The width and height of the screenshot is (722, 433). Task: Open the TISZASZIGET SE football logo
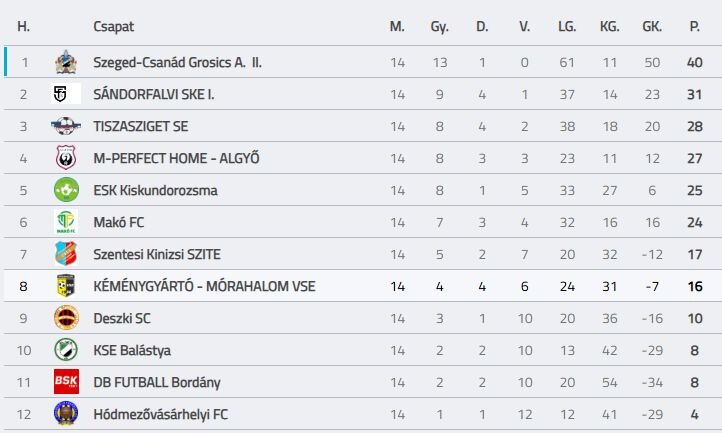pyautogui.click(x=66, y=126)
